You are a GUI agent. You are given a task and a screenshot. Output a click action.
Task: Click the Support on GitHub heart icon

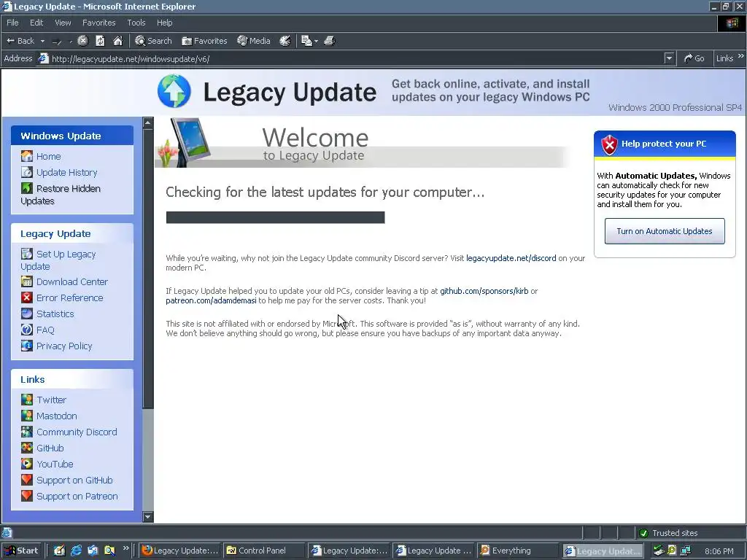[x=27, y=480]
